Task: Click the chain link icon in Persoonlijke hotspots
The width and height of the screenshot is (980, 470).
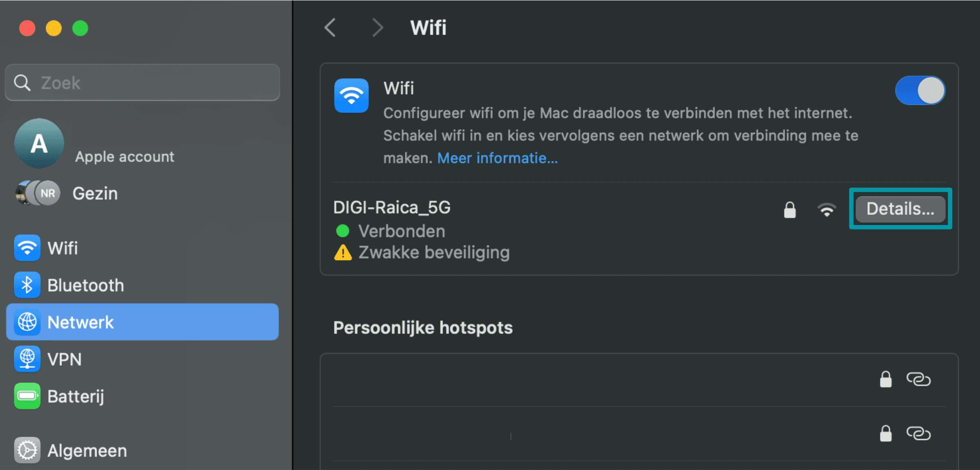Action: 919,379
